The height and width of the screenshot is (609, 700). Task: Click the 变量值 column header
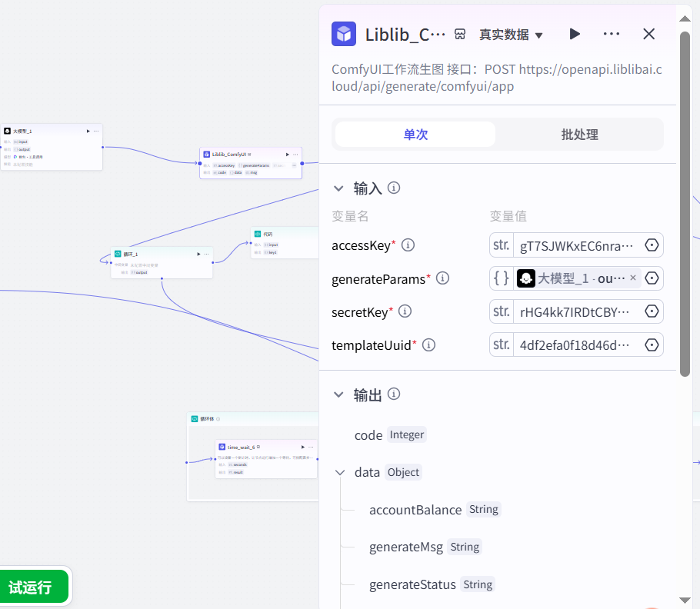coord(508,216)
